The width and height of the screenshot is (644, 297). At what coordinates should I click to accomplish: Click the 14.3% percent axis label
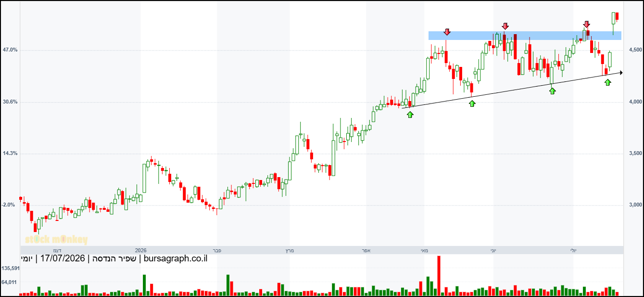(x=10, y=154)
